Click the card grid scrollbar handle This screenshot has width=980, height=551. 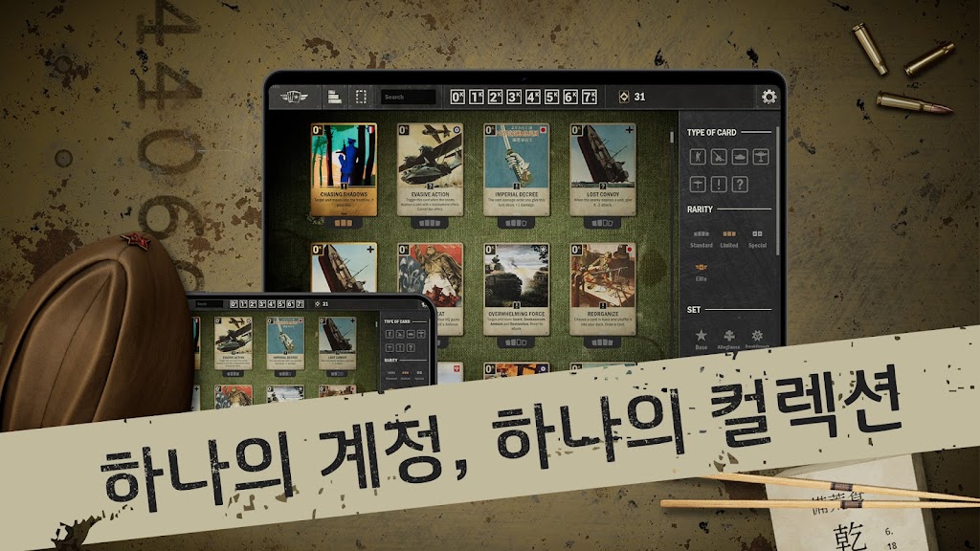tap(672, 137)
